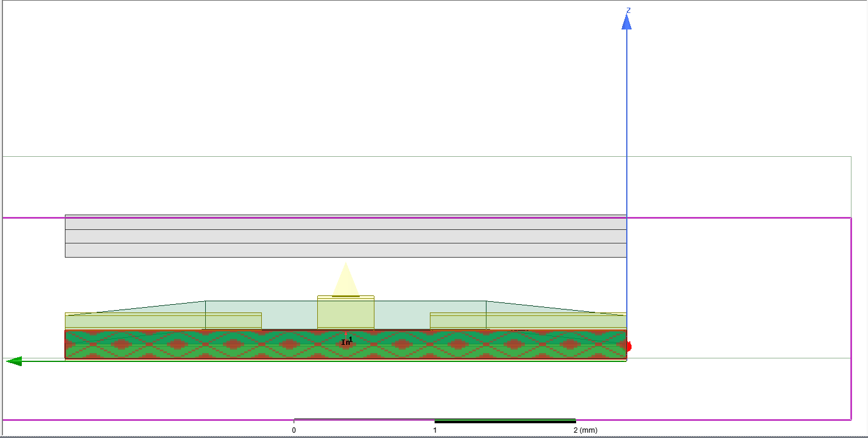Viewport: 868px width, 438px height.
Task: Select the bottom gray slab layer
Action: pos(346,250)
